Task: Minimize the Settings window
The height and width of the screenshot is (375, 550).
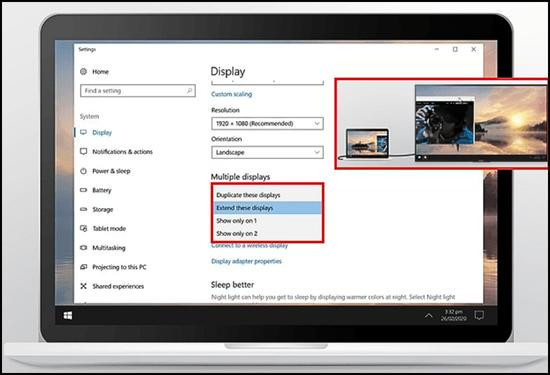Action: click(437, 49)
